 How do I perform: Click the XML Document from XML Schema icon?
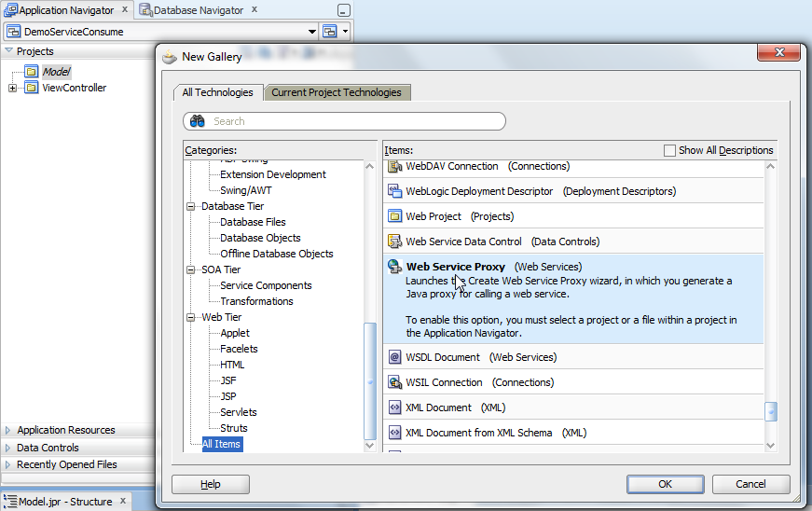tap(394, 433)
